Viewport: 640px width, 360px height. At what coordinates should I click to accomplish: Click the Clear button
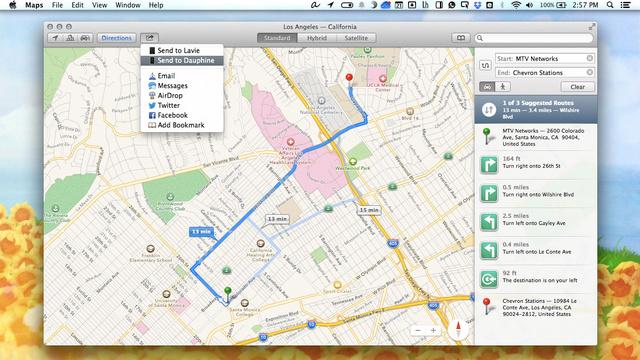pos(578,87)
